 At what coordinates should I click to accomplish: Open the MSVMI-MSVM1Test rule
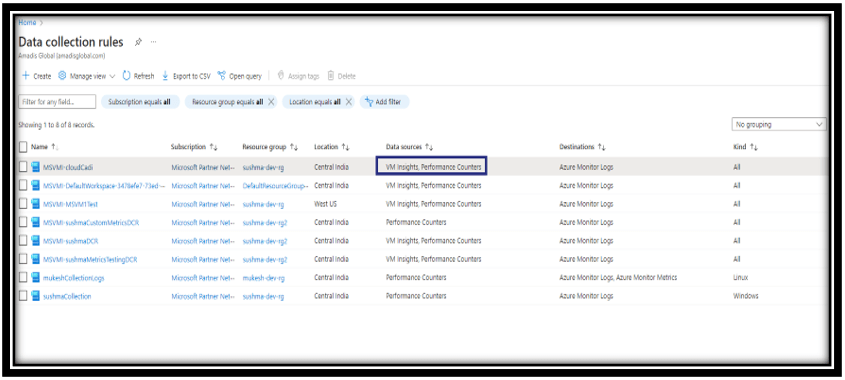71,204
